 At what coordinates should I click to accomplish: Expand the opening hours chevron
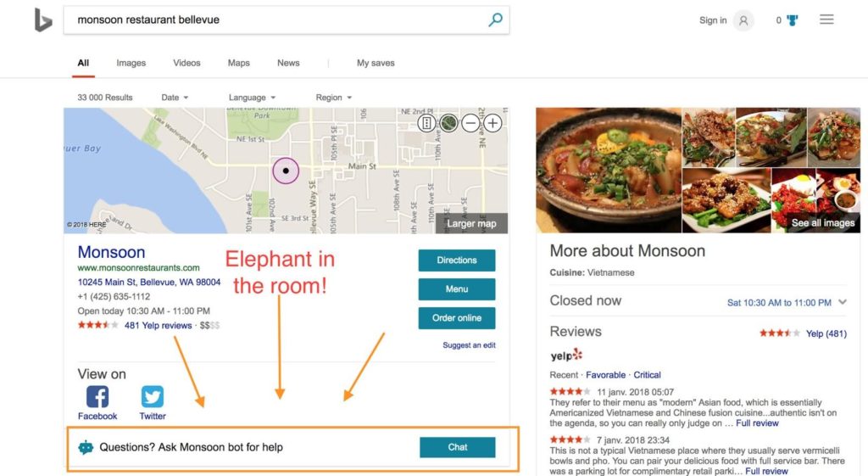tap(843, 302)
